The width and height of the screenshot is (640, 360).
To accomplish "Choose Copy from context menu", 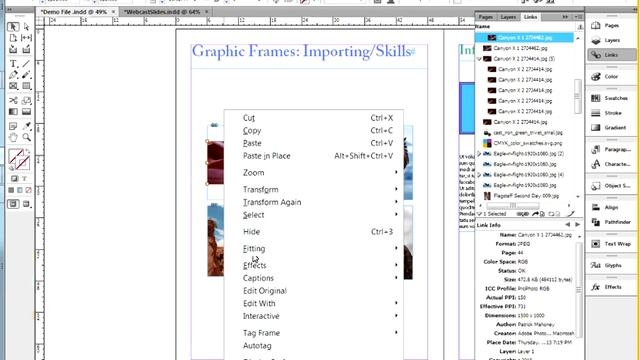I will point(313,131).
